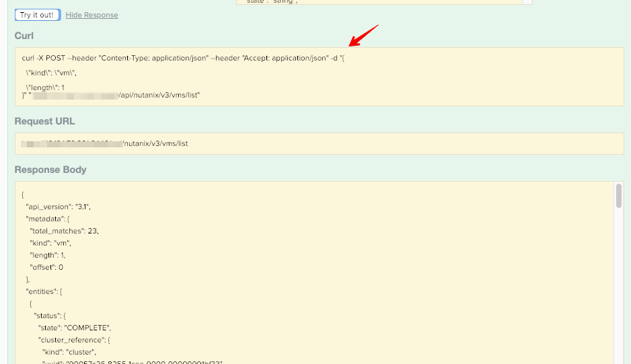Click the Curl section heading
The image size is (631, 364).
[x=24, y=36]
